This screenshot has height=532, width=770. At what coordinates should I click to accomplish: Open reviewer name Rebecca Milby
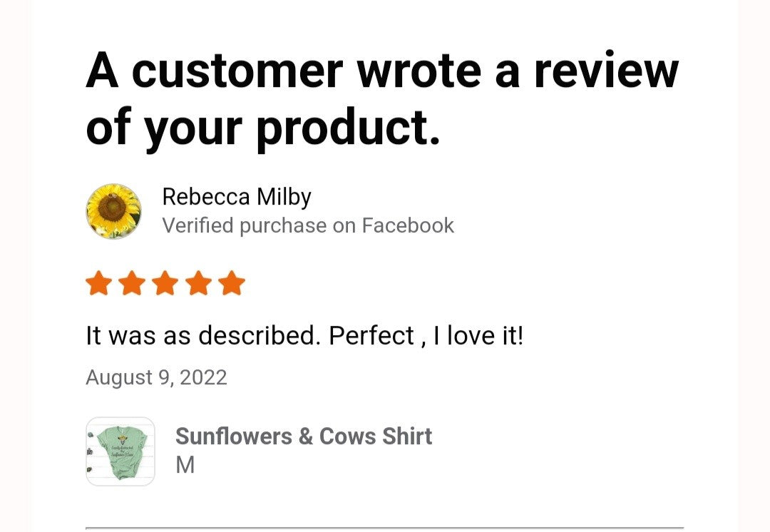pyautogui.click(x=237, y=197)
